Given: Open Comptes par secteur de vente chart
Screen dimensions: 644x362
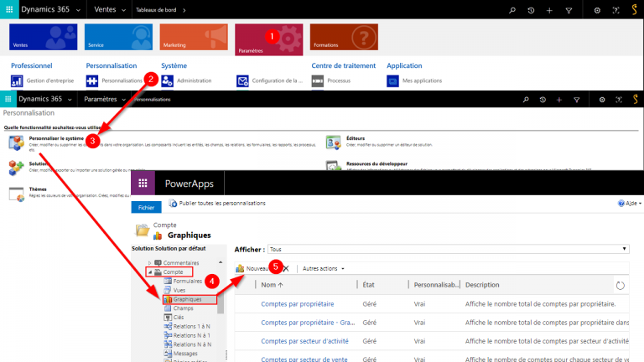Looking at the screenshot, I should [304, 359].
